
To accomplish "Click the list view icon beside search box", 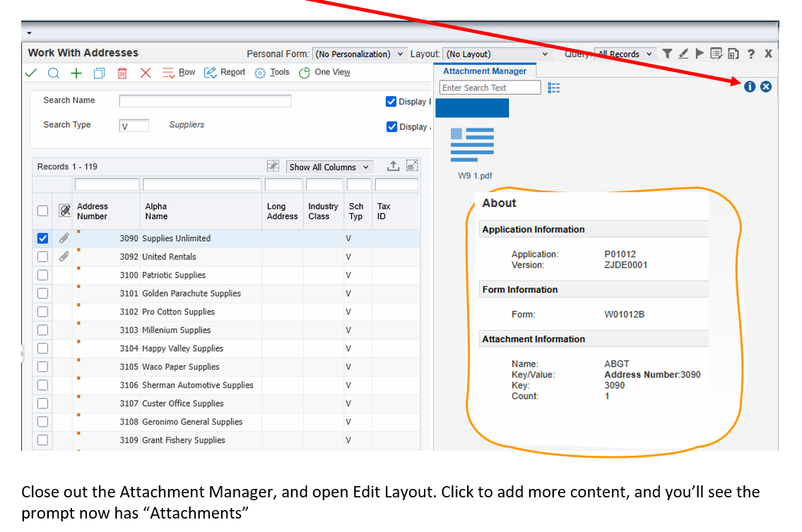I will tap(554, 88).
